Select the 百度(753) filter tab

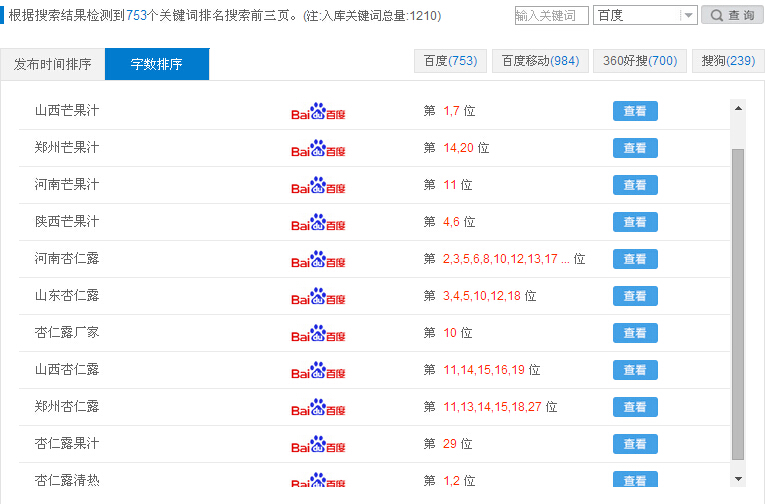[450, 61]
